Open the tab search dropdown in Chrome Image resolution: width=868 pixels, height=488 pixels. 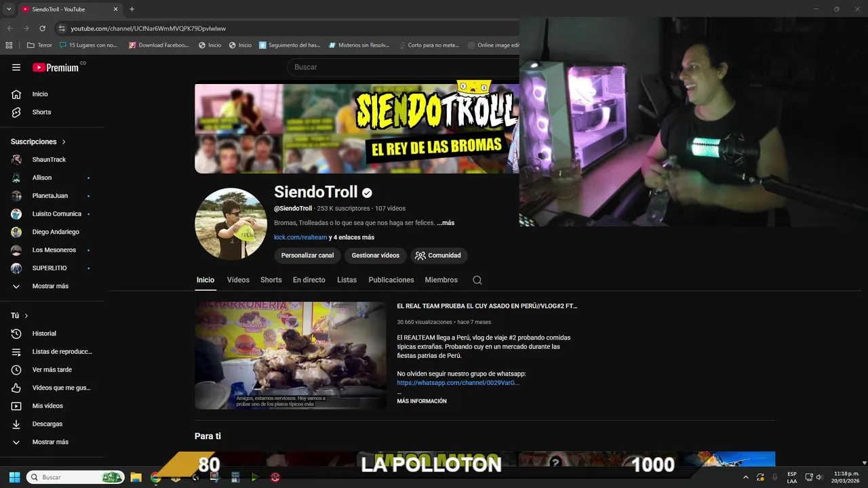click(x=9, y=9)
